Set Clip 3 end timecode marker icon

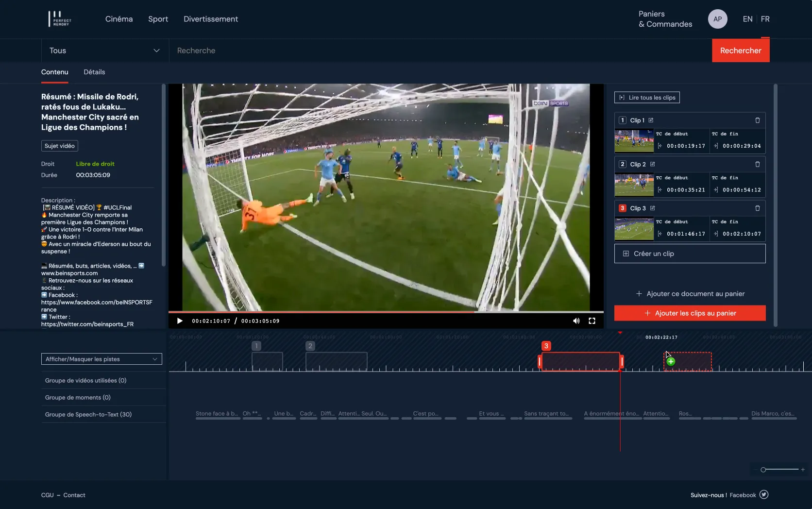716,234
